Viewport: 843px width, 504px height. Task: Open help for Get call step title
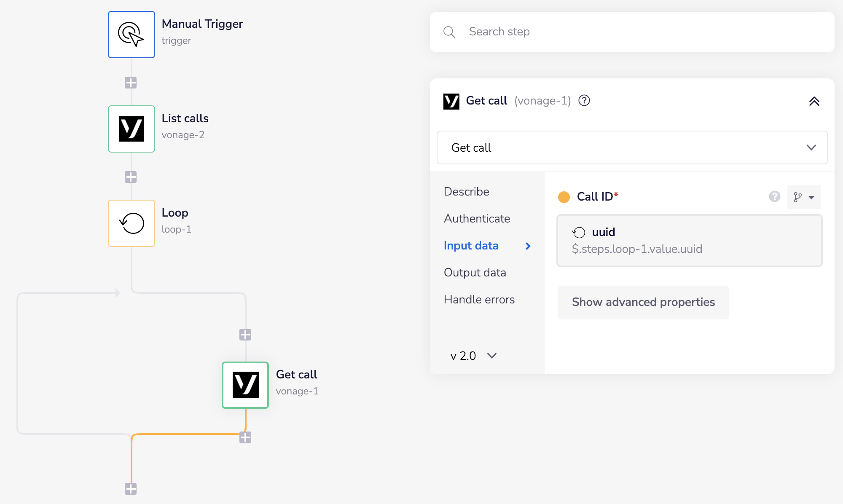[x=584, y=101]
